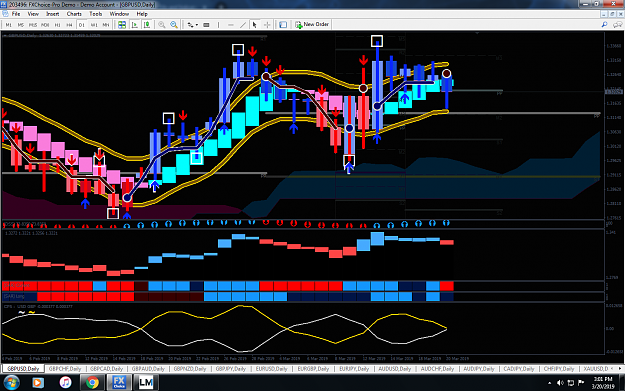Open the GBPCAD,Daily chart tab
Screen dimensions: 625x391
(106, 369)
